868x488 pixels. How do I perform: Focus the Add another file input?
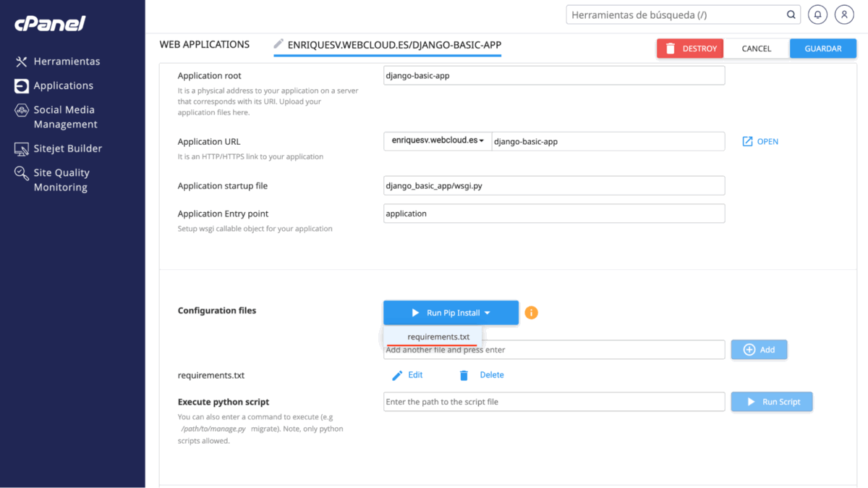554,350
